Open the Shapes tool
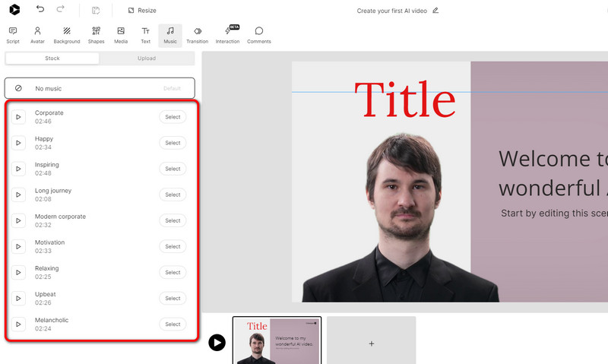This screenshot has height=364, width=608. [x=96, y=35]
